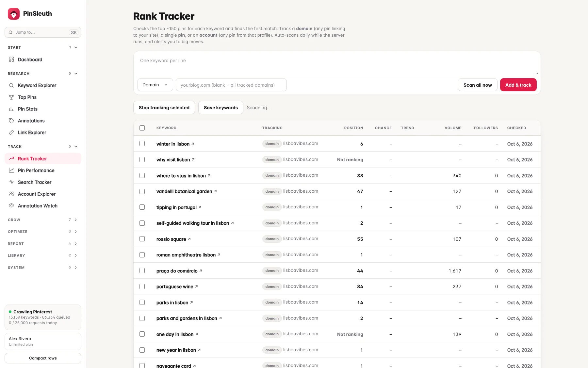Viewport: 588px width, 368px height.
Task: Go to Pin Performance page
Action: tap(43, 170)
